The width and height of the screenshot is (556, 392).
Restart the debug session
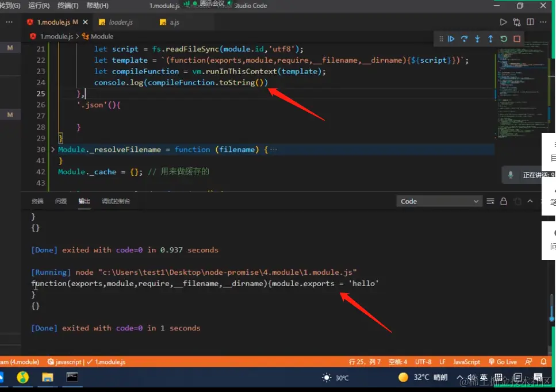click(x=504, y=39)
